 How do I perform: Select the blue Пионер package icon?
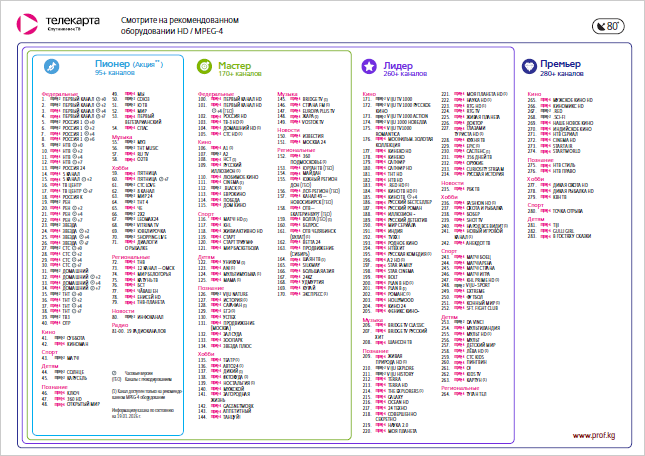pyautogui.click(x=51, y=66)
